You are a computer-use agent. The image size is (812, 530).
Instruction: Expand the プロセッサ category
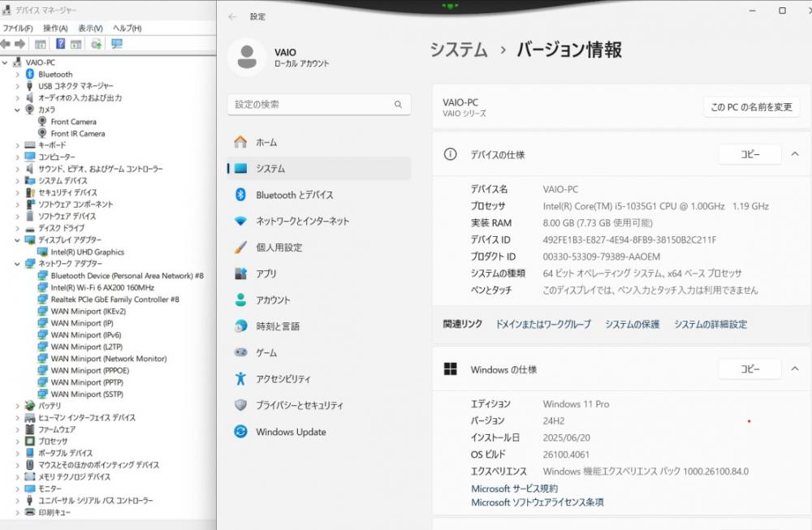[x=17, y=442]
